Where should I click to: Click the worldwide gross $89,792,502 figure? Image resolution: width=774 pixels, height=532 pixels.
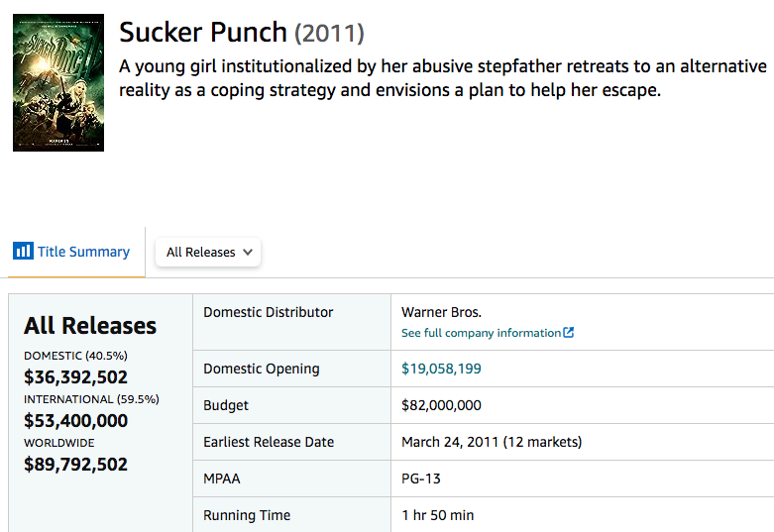[x=75, y=464]
